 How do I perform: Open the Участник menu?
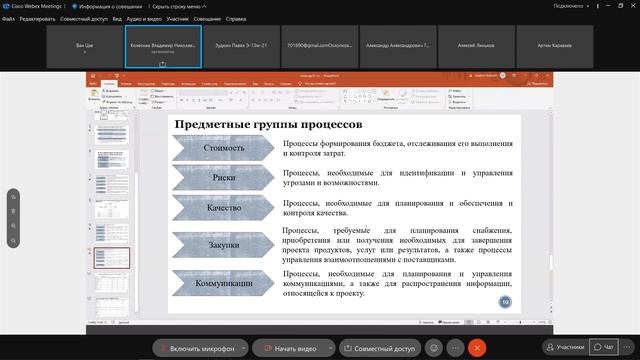(x=178, y=19)
